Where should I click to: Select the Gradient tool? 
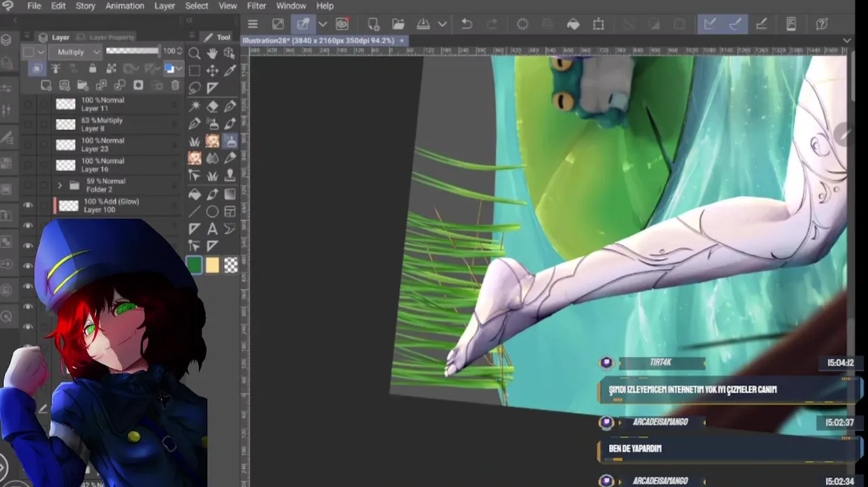click(230, 194)
